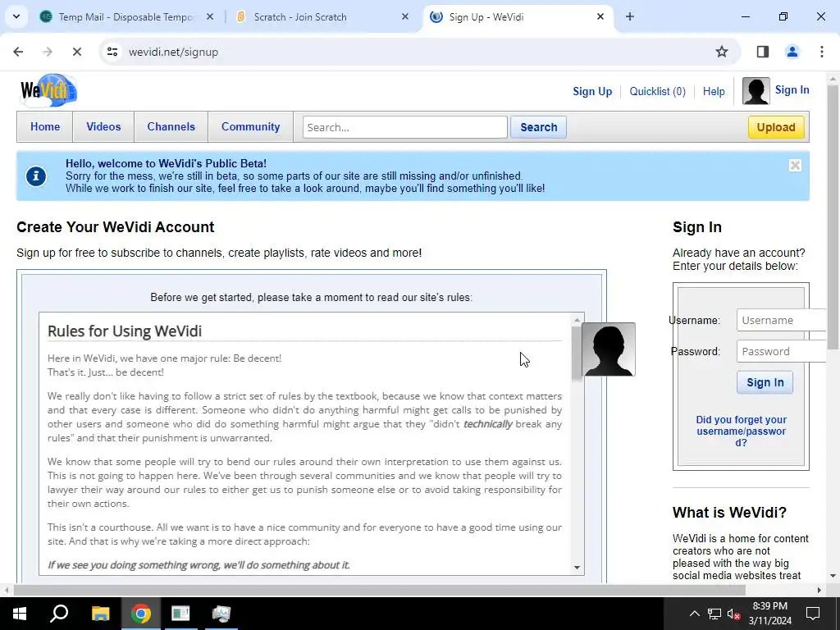Select the Sign Up - WeVidi tab

coord(518,16)
